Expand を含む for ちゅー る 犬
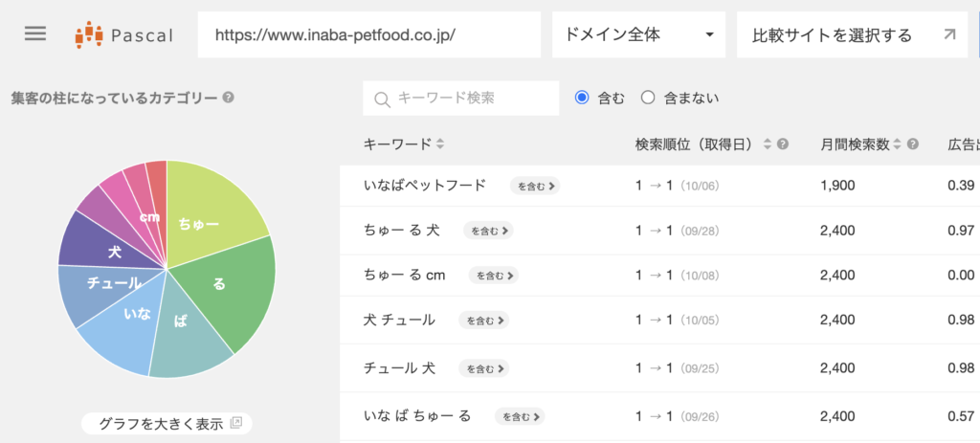Screen dimensions: 980x443 (488, 231)
